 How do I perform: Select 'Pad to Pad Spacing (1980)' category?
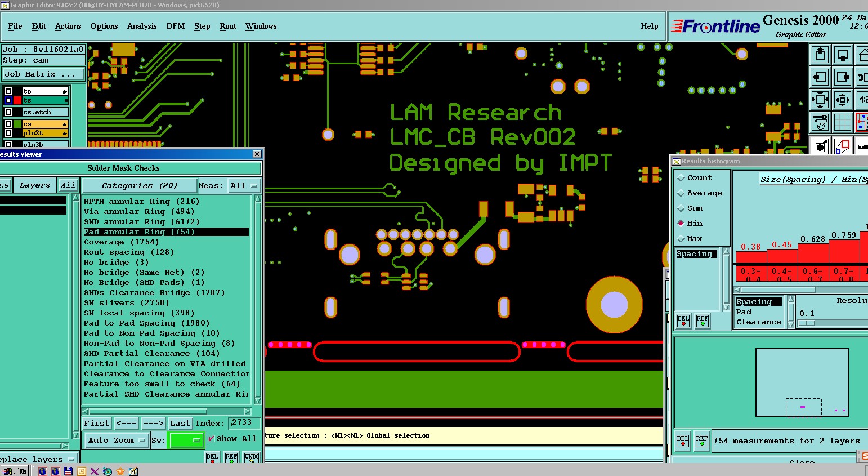tap(146, 323)
